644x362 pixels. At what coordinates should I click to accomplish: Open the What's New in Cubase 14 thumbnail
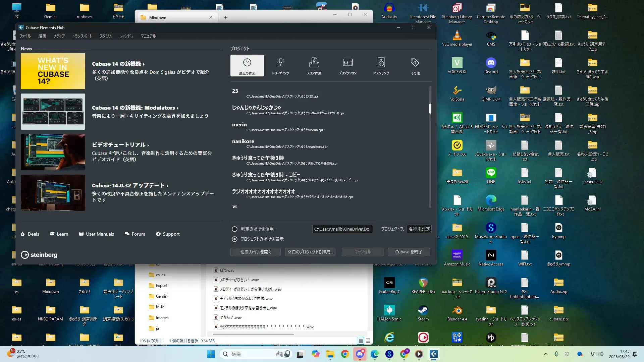[x=53, y=71]
